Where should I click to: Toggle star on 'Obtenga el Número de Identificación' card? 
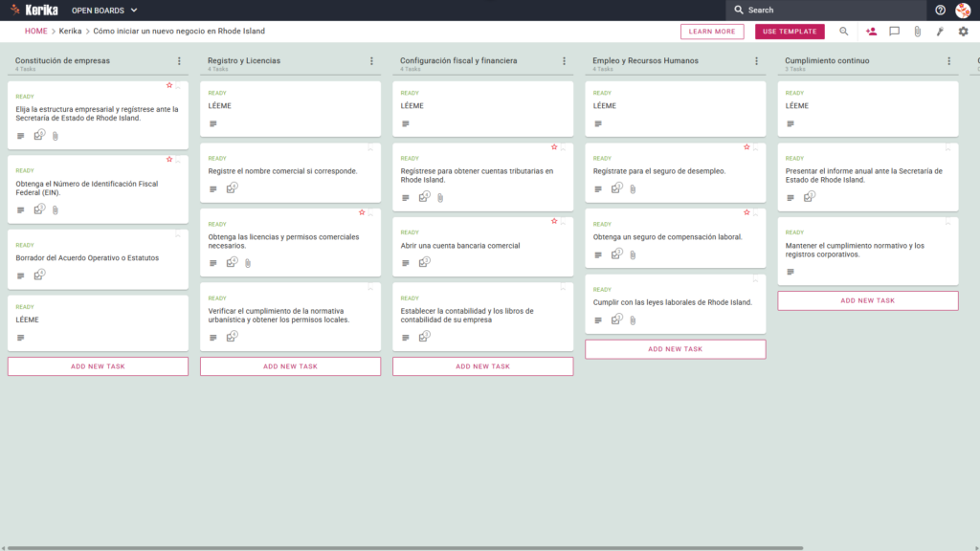[x=169, y=160]
